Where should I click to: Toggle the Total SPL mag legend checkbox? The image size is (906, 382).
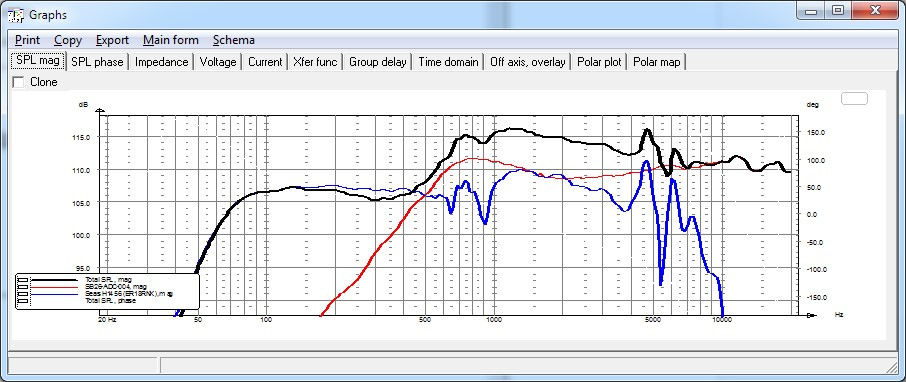23,280
